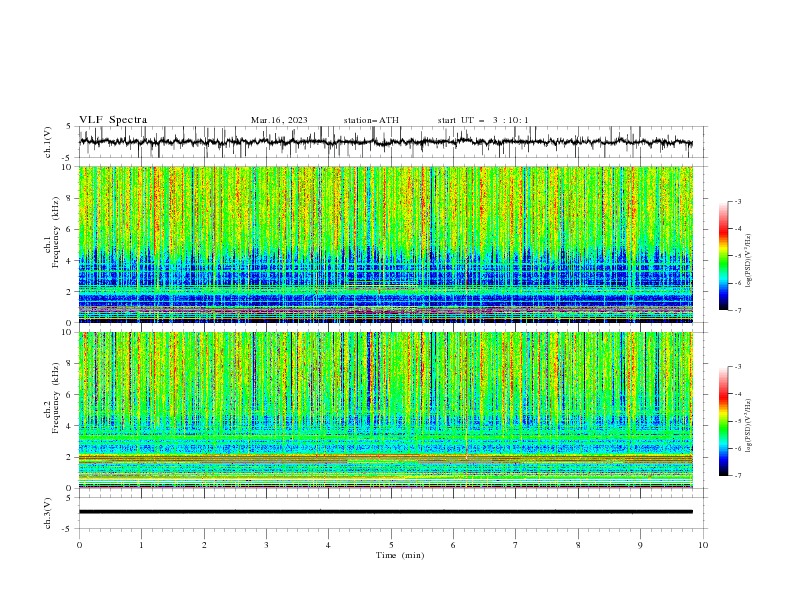Click the "3" tick on the Time axis

[266, 545]
